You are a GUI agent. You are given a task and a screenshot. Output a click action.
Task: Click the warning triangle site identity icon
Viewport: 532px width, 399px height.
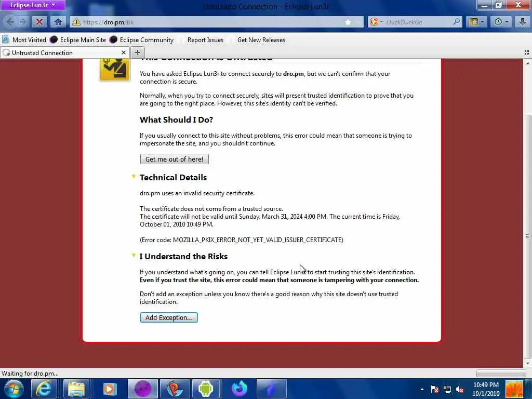(x=76, y=22)
